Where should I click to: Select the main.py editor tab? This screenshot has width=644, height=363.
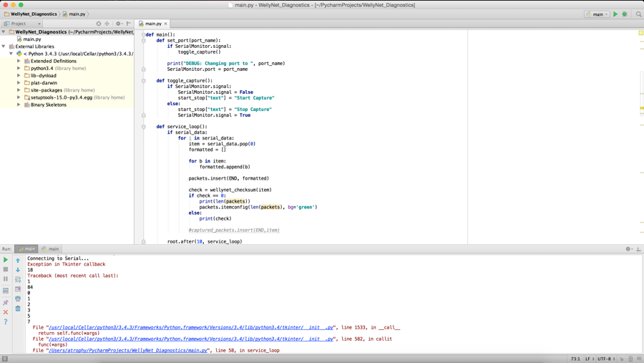pyautogui.click(x=153, y=24)
